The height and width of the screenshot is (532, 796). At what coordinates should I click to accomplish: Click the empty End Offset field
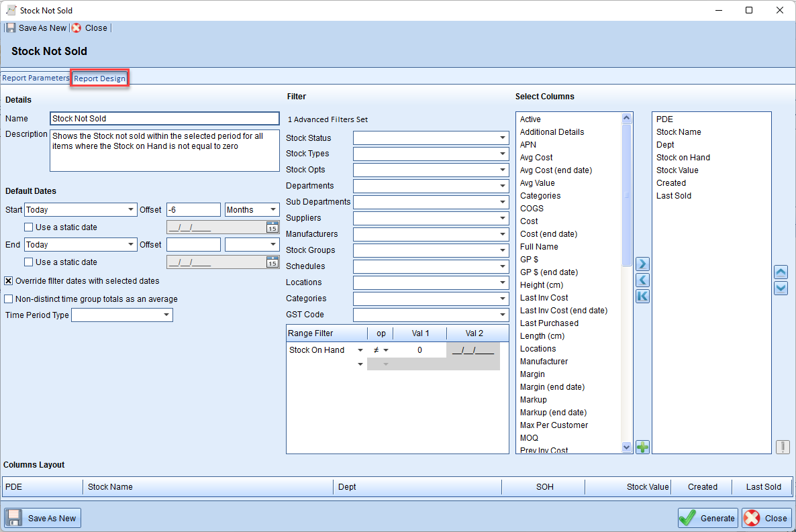[193, 245]
